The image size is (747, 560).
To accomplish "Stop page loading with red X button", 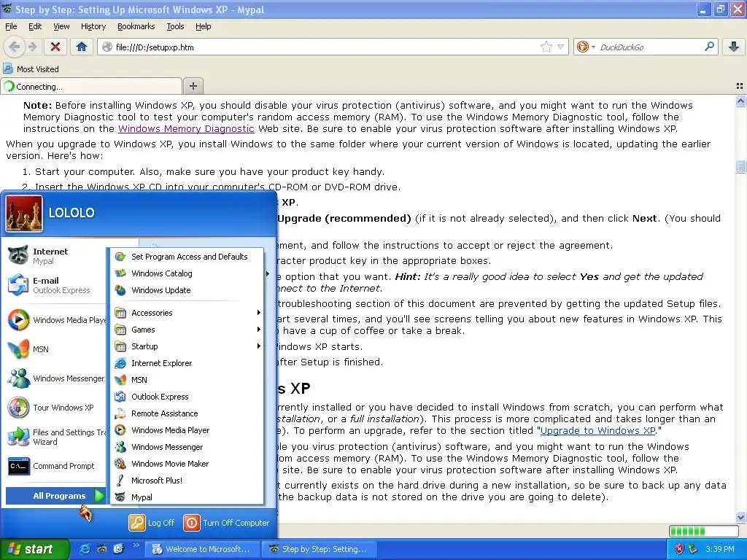I will click(55, 47).
